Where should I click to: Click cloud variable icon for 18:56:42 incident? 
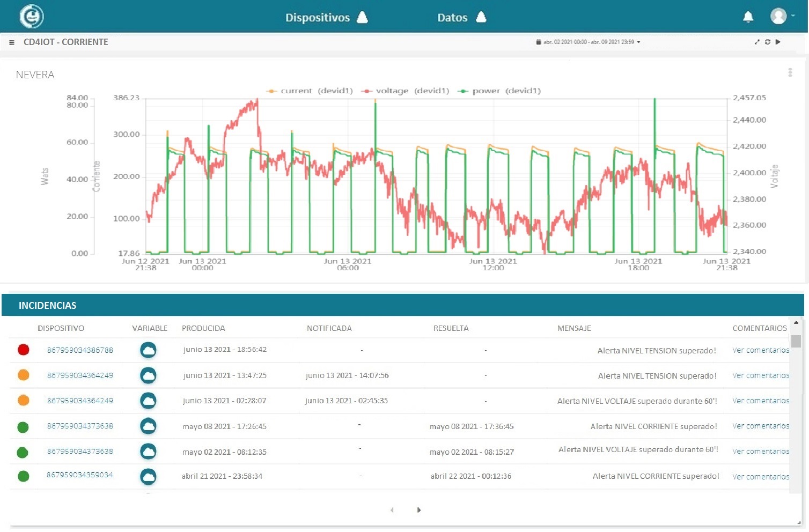pyautogui.click(x=148, y=350)
